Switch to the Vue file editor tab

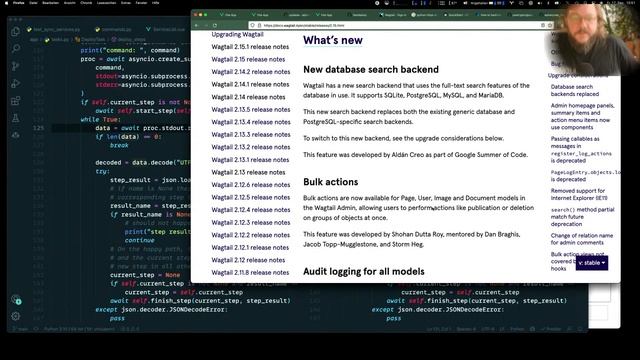tap(166, 29)
